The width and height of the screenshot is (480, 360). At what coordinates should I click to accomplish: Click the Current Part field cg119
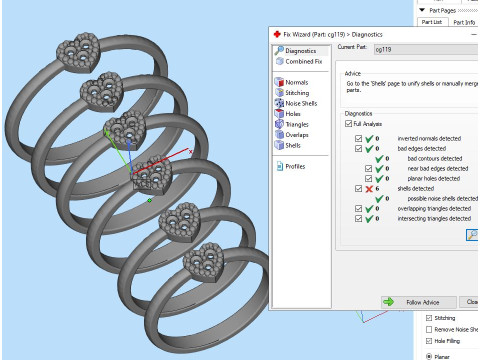click(x=426, y=49)
